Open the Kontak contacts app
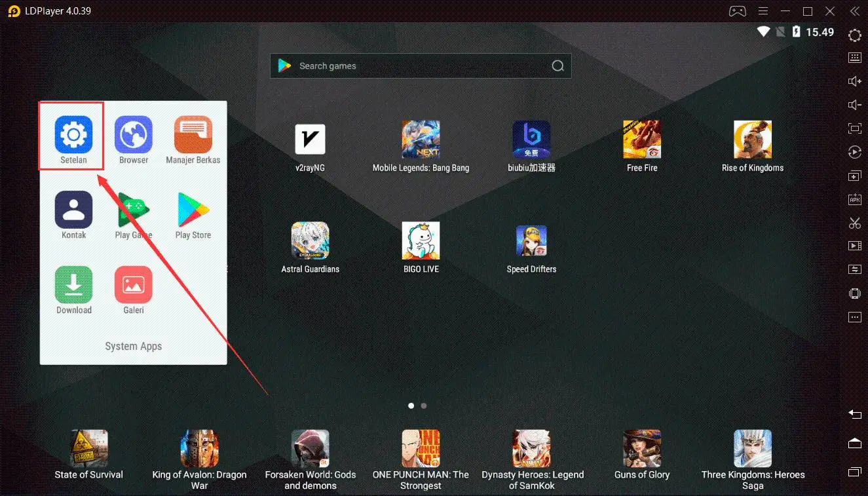Viewport: 868px width, 496px height. pos(73,210)
